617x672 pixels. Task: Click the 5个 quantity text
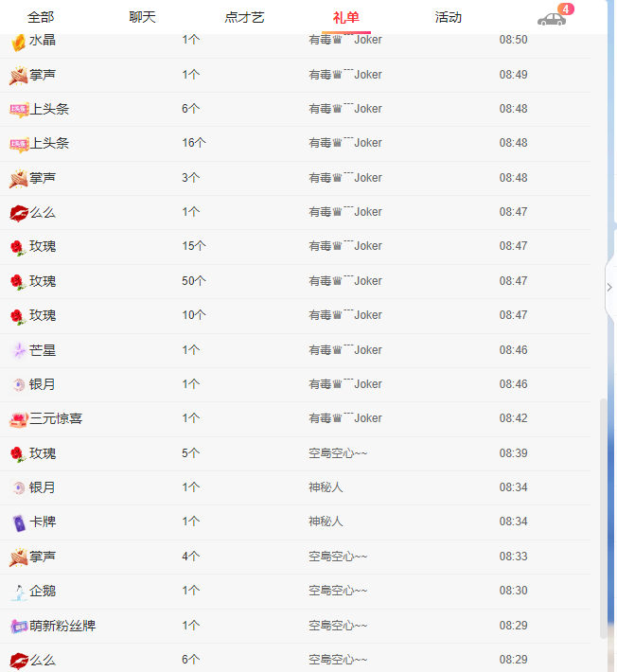[190, 453]
